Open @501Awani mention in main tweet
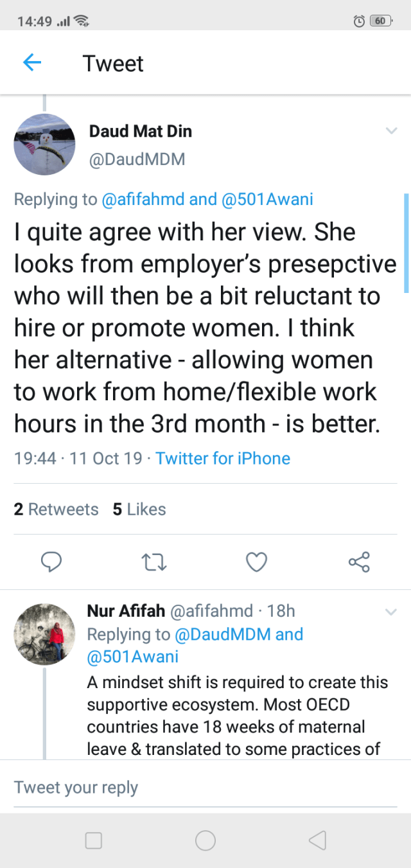The image size is (411, 868). 267,199
